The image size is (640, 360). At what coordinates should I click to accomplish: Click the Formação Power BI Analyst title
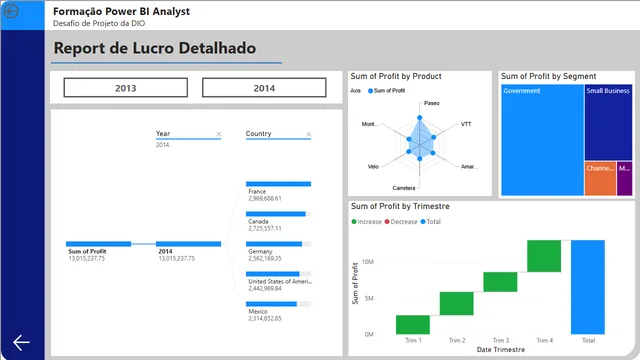click(x=121, y=11)
